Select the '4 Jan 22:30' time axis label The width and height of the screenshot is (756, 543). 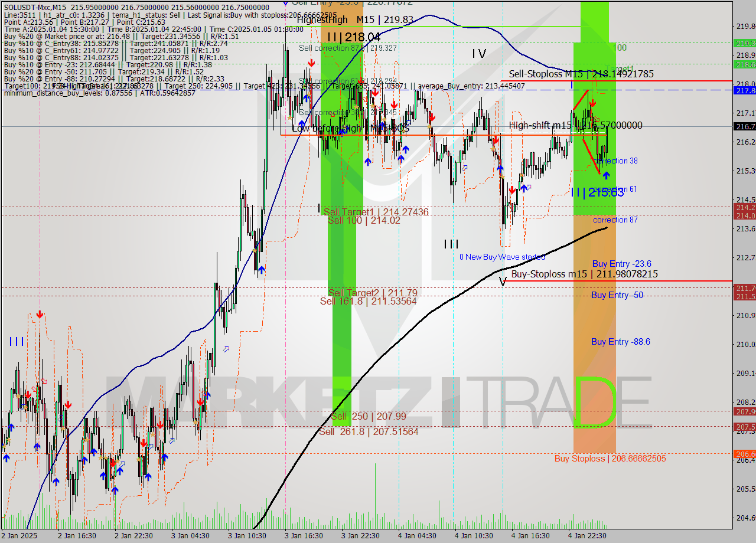pos(587,536)
